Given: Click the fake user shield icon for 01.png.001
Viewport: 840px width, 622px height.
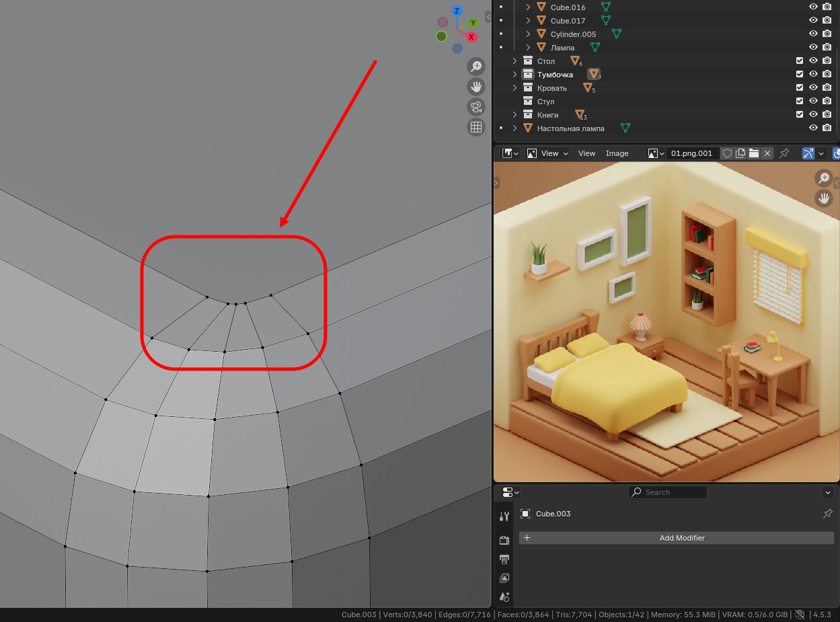Looking at the screenshot, I should (x=727, y=153).
